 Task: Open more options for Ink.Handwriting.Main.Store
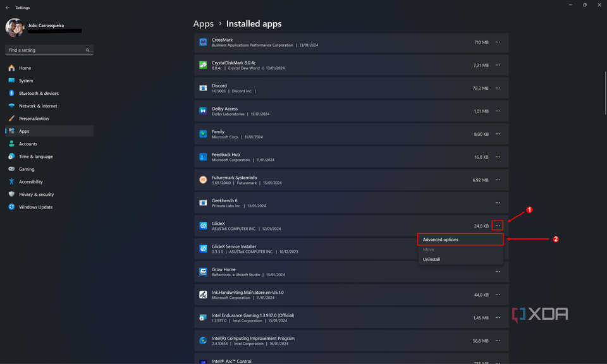(498, 294)
